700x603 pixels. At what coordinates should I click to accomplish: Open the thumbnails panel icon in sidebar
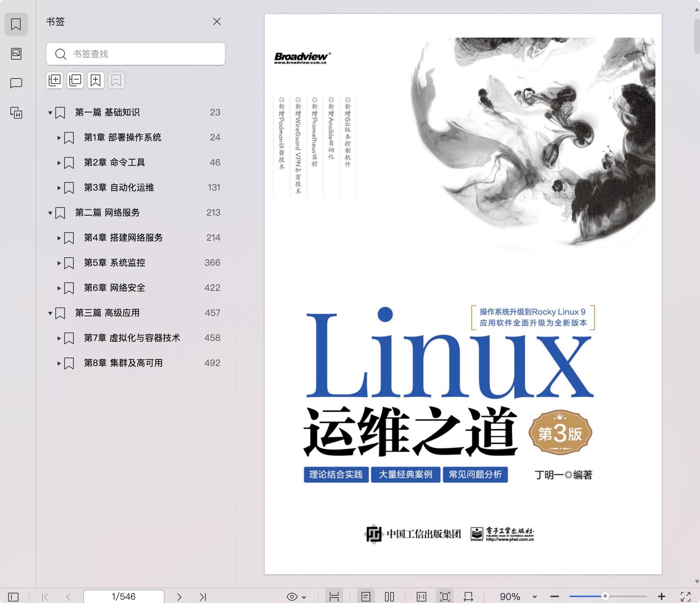point(16,53)
